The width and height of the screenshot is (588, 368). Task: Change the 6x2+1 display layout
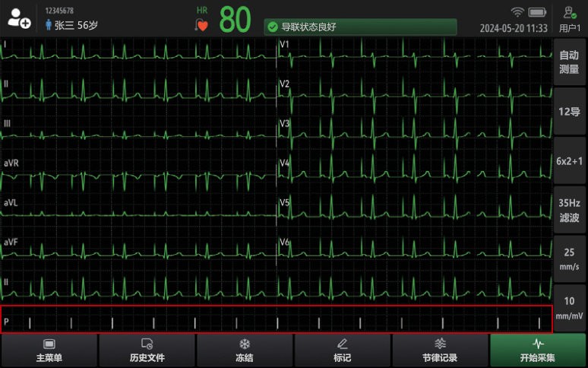click(x=569, y=160)
